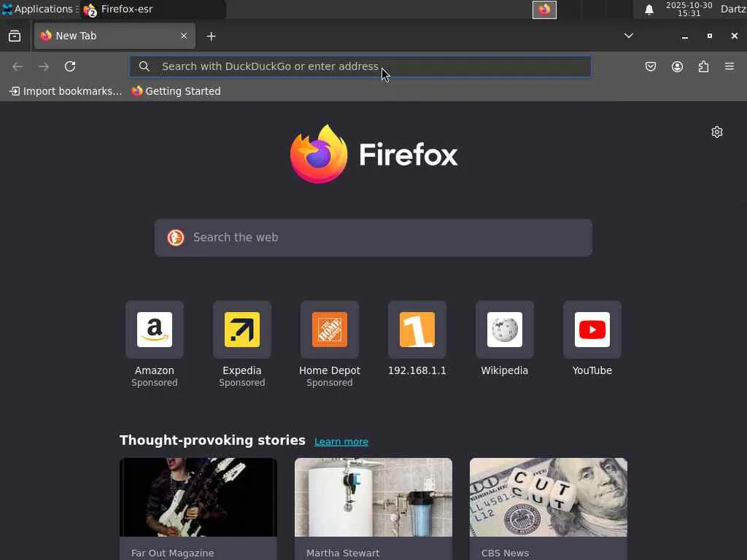Click Thought-provoking stories heading
The width and height of the screenshot is (747, 560).
[212, 440]
